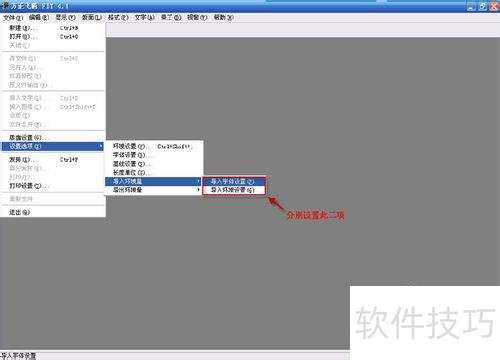This screenshot has width=500, height=360.
Task: Open the 文件 menu in menu bar
Action: (13, 17)
